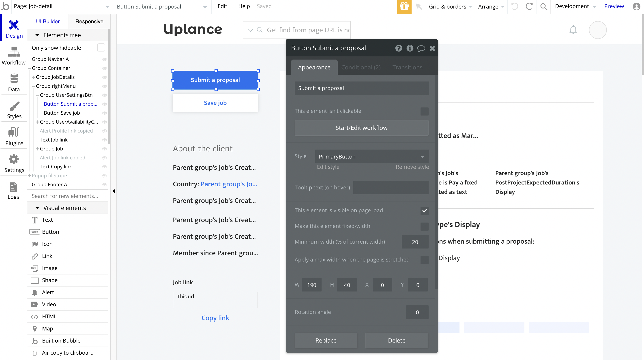Click the redo arrow icon
The width and height of the screenshot is (644, 360).
tap(529, 6)
